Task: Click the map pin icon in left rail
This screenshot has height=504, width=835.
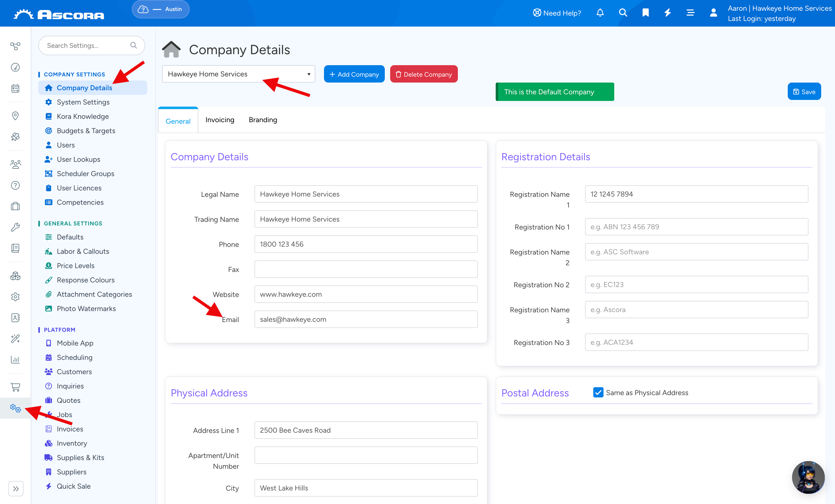Action: 15,116
